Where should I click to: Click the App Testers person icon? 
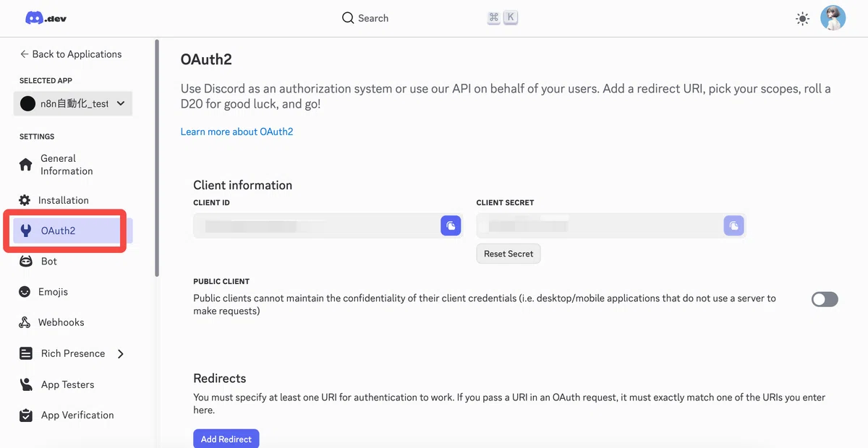pyautogui.click(x=26, y=384)
